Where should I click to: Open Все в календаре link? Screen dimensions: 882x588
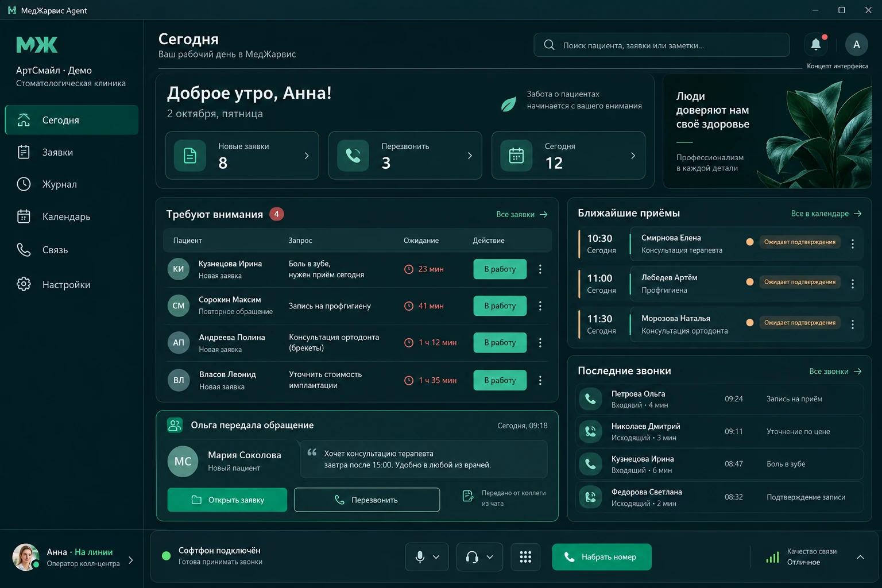pyautogui.click(x=826, y=214)
